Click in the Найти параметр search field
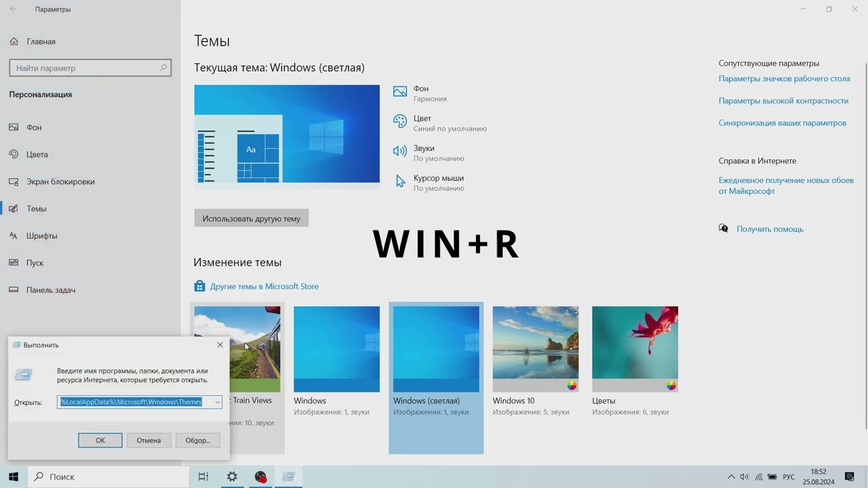Image resolution: width=868 pixels, height=488 pixels. pos(90,68)
